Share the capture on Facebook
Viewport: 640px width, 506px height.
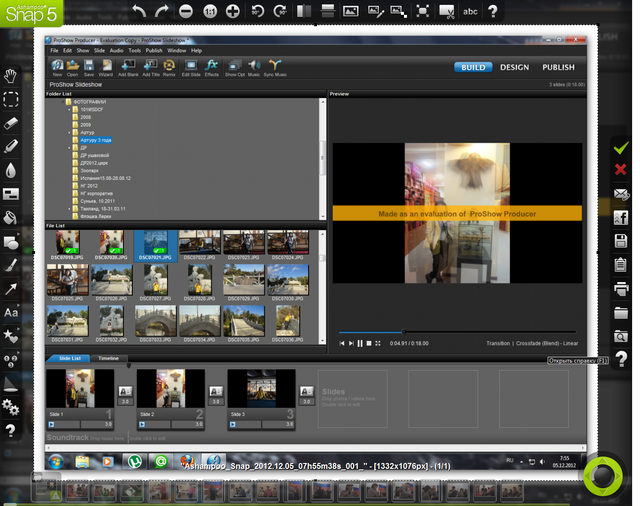tap(621, 218)
